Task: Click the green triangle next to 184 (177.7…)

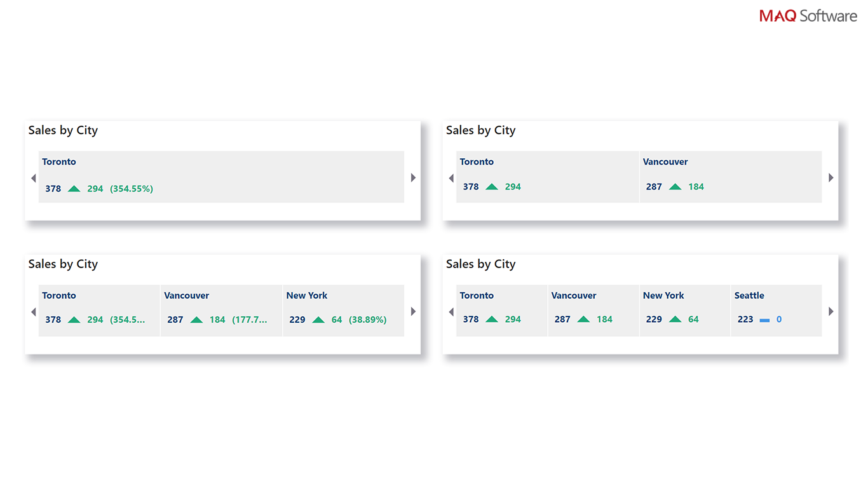Action: [196, 320]
